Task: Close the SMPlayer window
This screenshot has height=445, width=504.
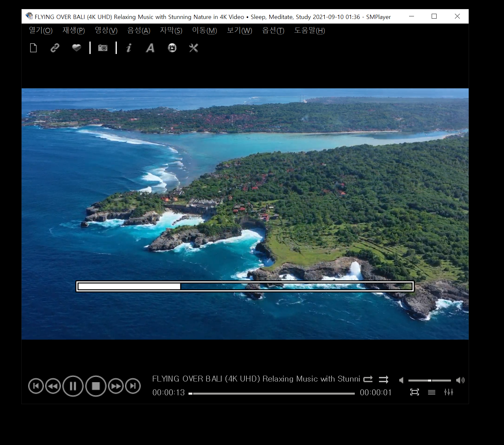Action: click(458, 16)
